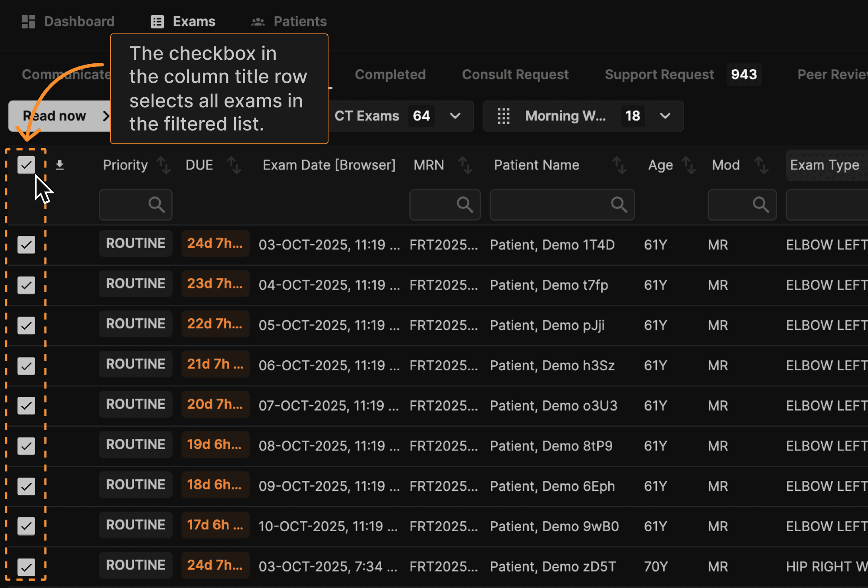This screenshot has height=588, width=868.
Task: Sort by Priority column arrows
Action: (x=164, y=165)
